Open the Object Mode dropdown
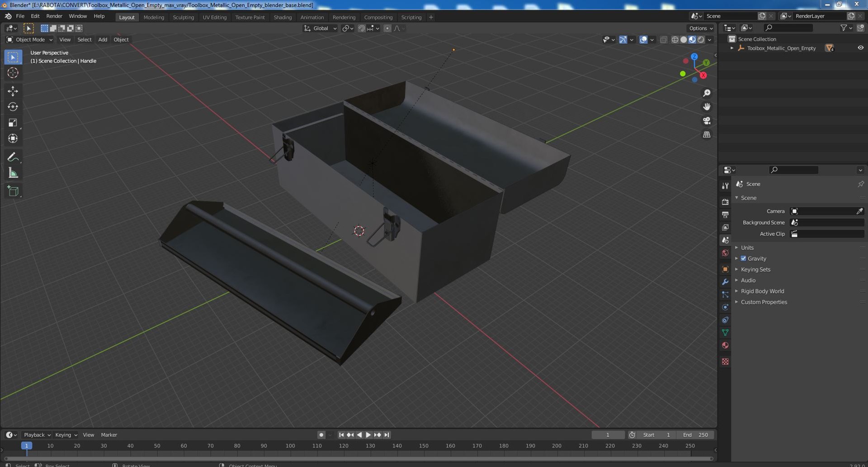868x467 pixels. point(29,40)
